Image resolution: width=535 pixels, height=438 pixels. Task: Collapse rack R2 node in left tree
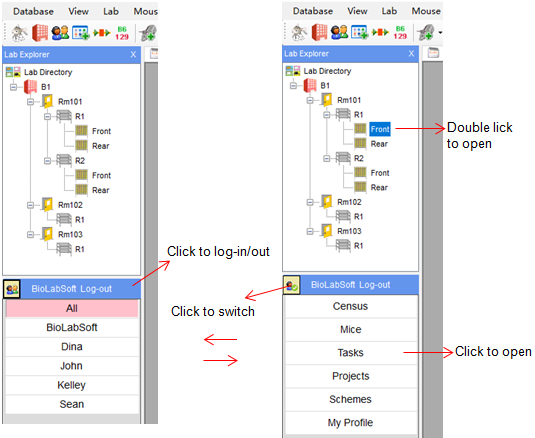[47, 161]
